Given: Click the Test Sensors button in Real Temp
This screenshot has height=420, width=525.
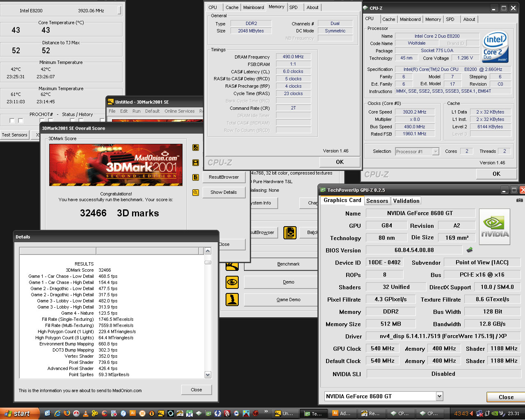Looking at the screenshot, I should [14, 135].
